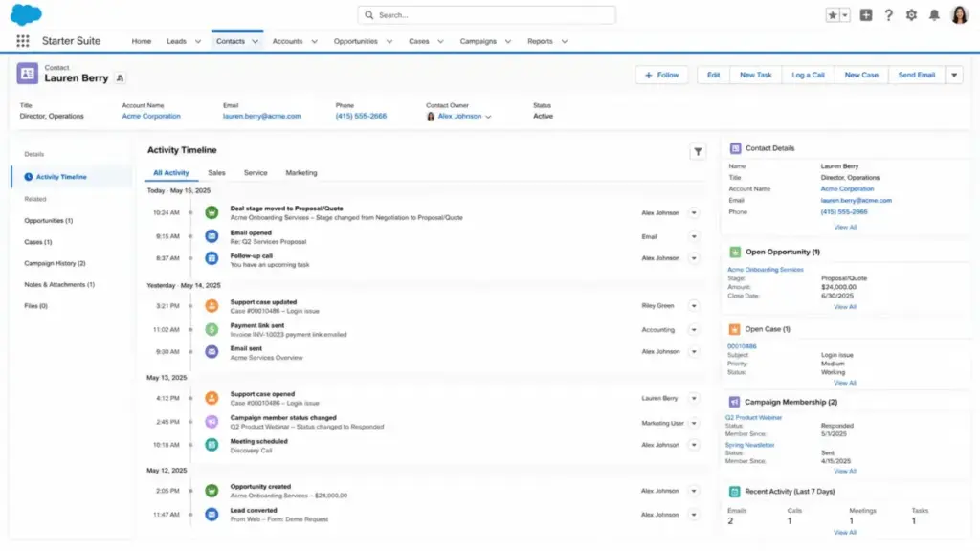The width and height of the screenshot is (980, 551).
Task: Expand the Cases navigation dropdown chevron
Action: [440, 42]
